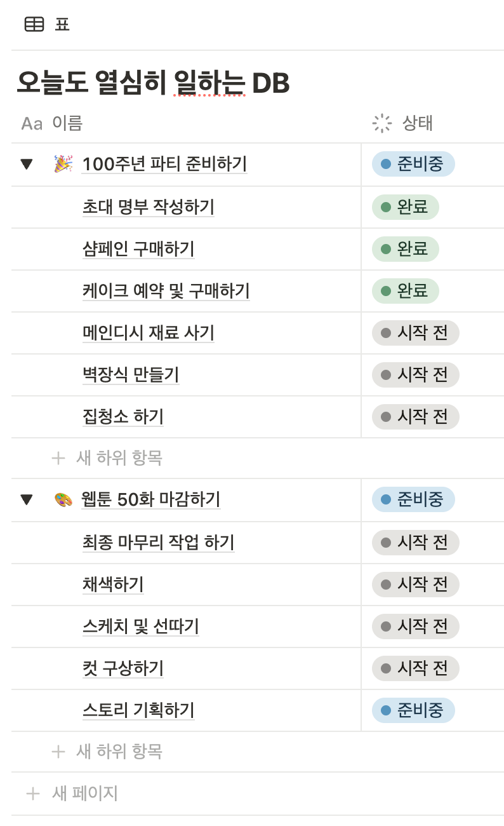Open the 상태 column header menu

pos(432,123)
